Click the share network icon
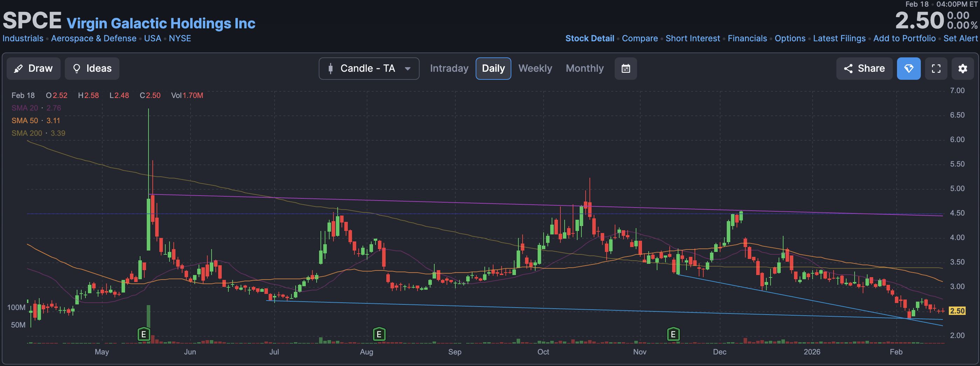980x366 pixels. (848, 69)
